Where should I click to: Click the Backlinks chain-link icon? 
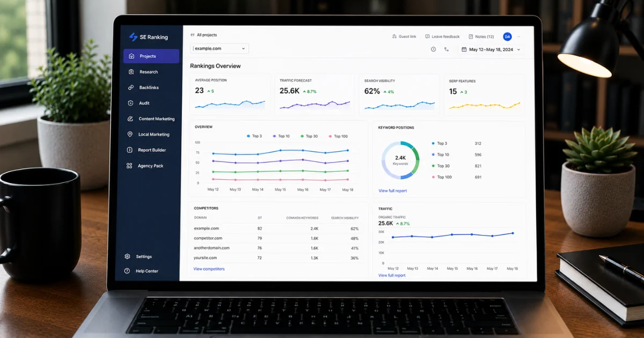click(x=130, y=87)
